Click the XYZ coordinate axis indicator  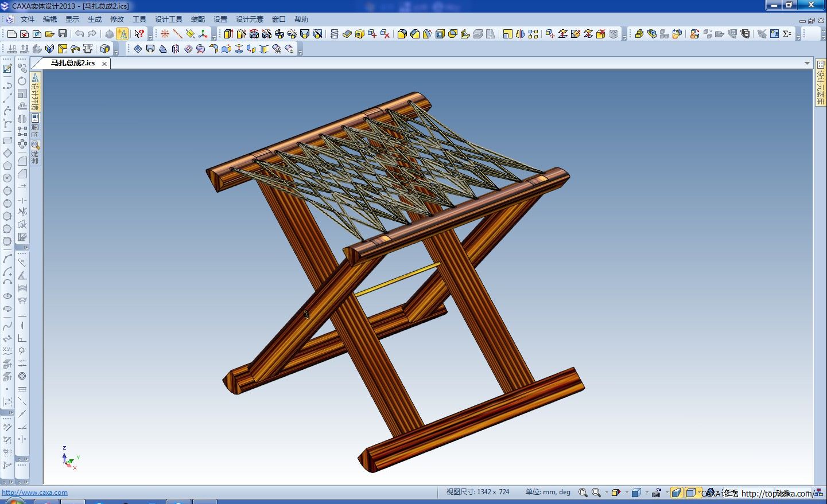click(x=69, y=458)
